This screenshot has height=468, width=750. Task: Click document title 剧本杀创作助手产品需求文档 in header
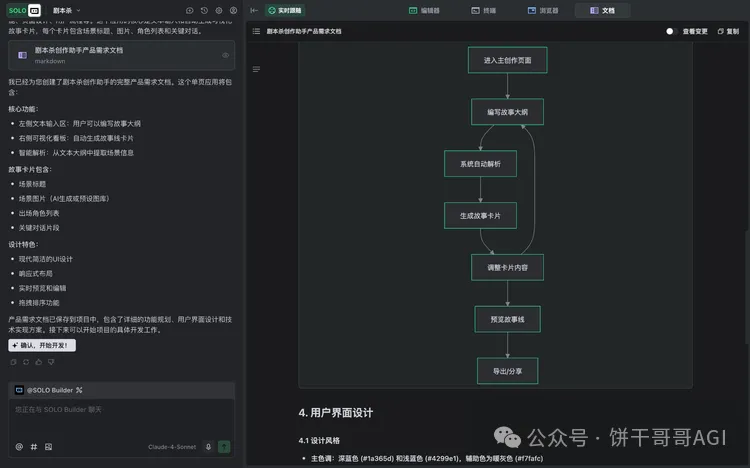(304, 31)
